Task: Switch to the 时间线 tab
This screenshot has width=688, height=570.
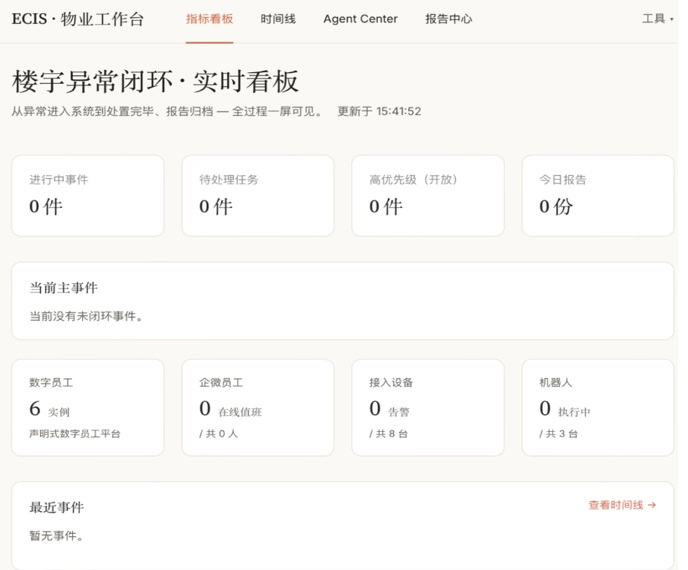Action: pos(278,19)
